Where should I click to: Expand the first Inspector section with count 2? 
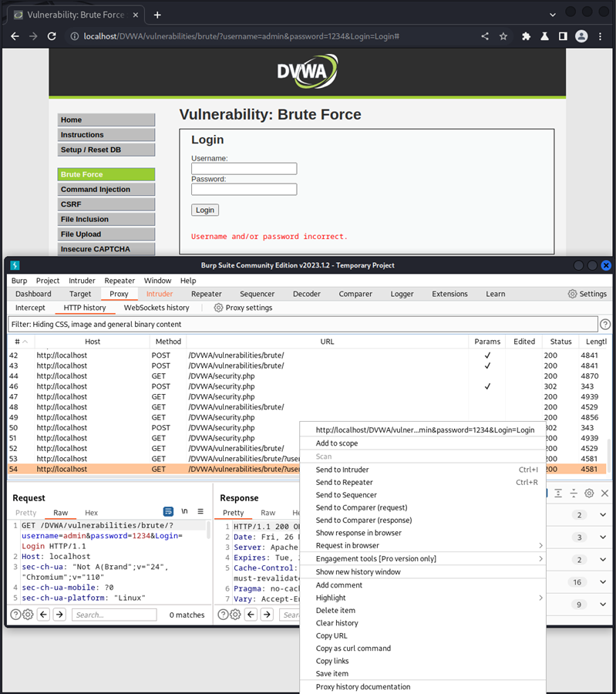point(603,515)
